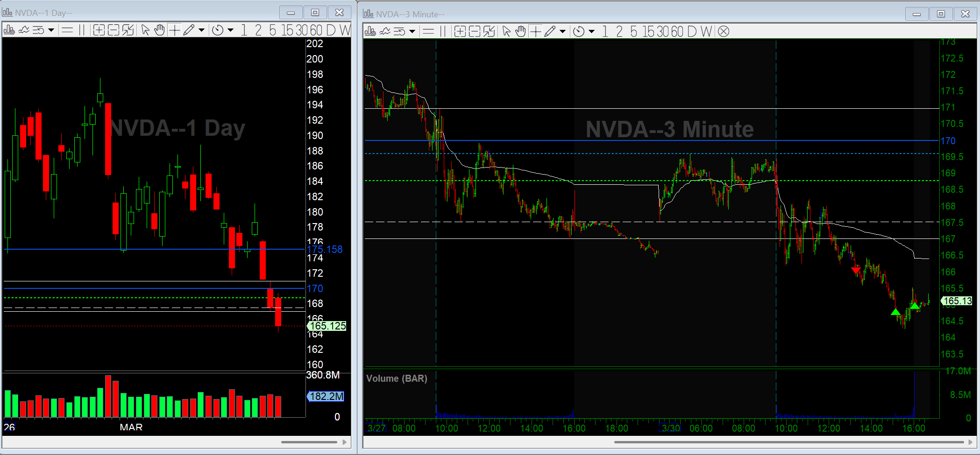Zoom out on the NVDA 1 Day chart
Viewport: 980px width, 455px height.
point(114,30)
